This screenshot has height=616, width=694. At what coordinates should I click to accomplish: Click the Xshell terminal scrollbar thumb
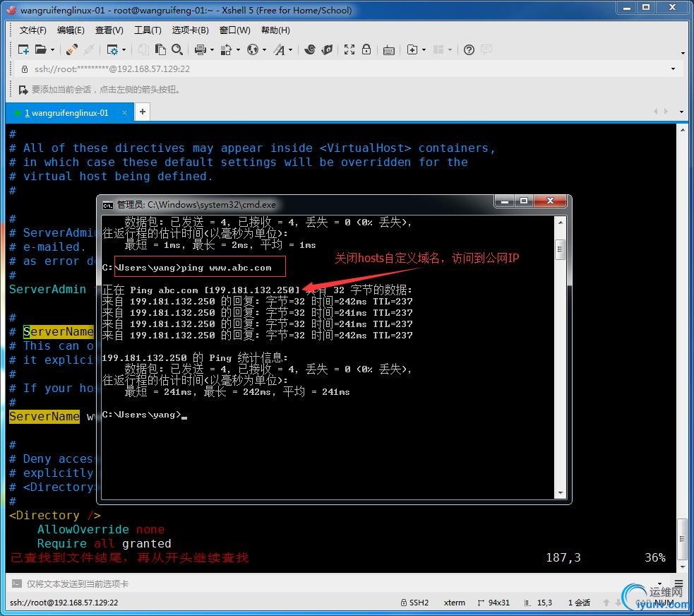[x=682, y=539]
